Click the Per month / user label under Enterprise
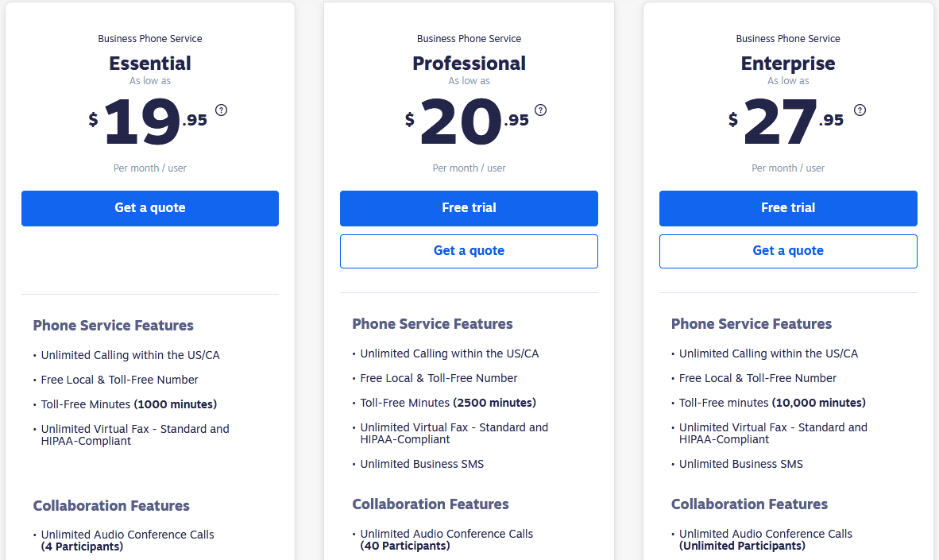The image size is (939, 560). (788, 168)
